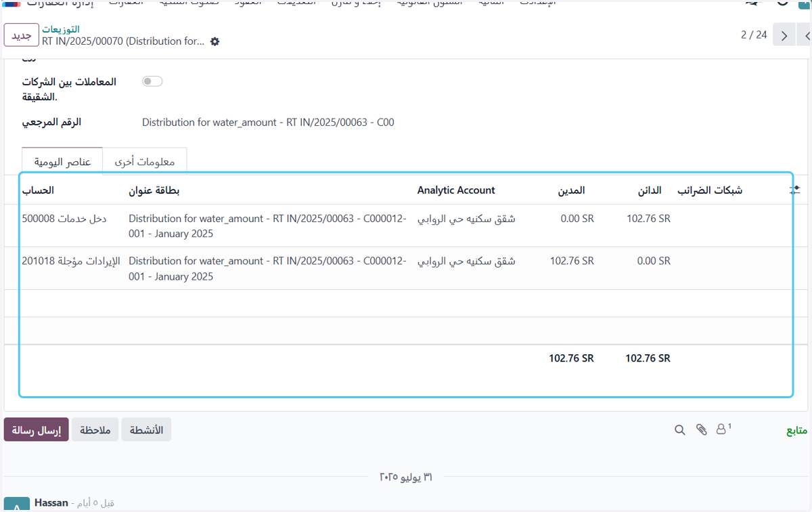
Task: Click the الأنشطة button
Action: coord(146,430)
